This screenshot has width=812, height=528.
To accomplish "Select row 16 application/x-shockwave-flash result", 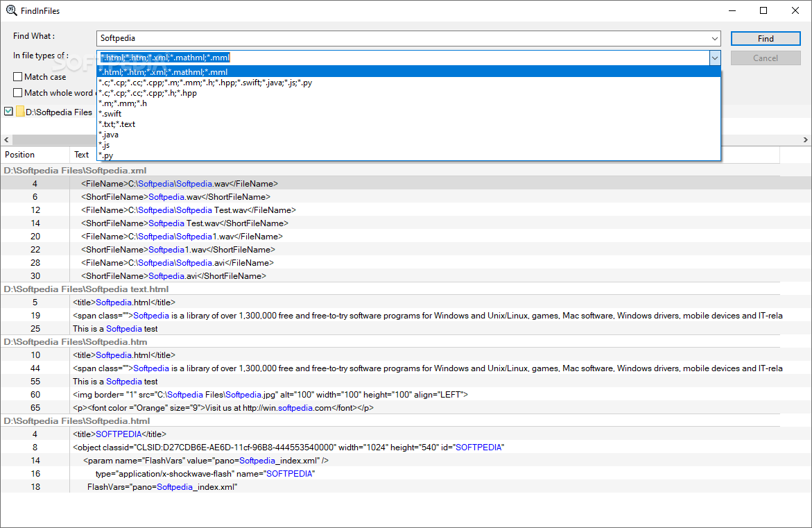I will pos(406,474).
